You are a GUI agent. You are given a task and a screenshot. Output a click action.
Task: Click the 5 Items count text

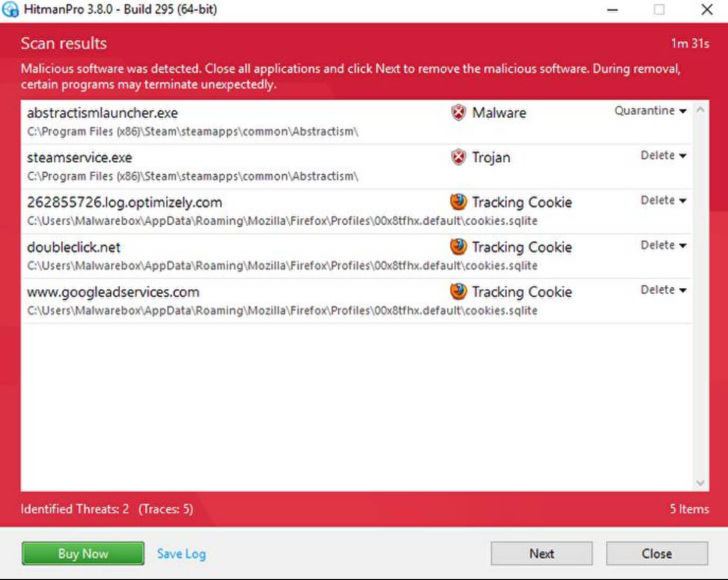click(x=689, y=509)
